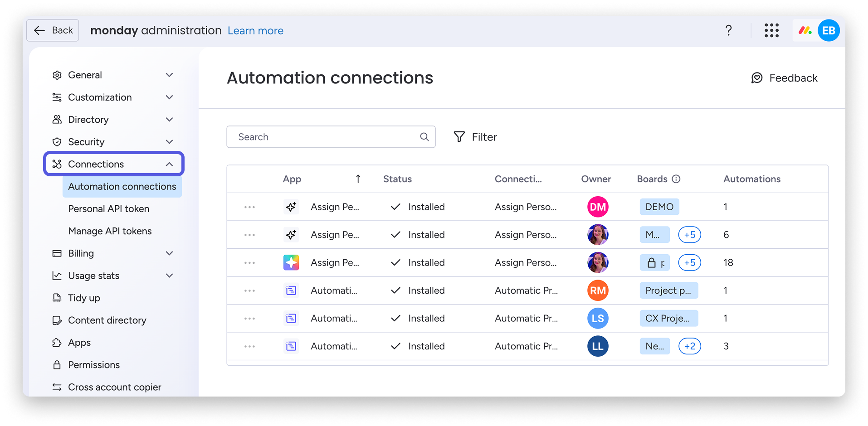Open the Filter options
This screenshot has height=426, width=868.
475,137
